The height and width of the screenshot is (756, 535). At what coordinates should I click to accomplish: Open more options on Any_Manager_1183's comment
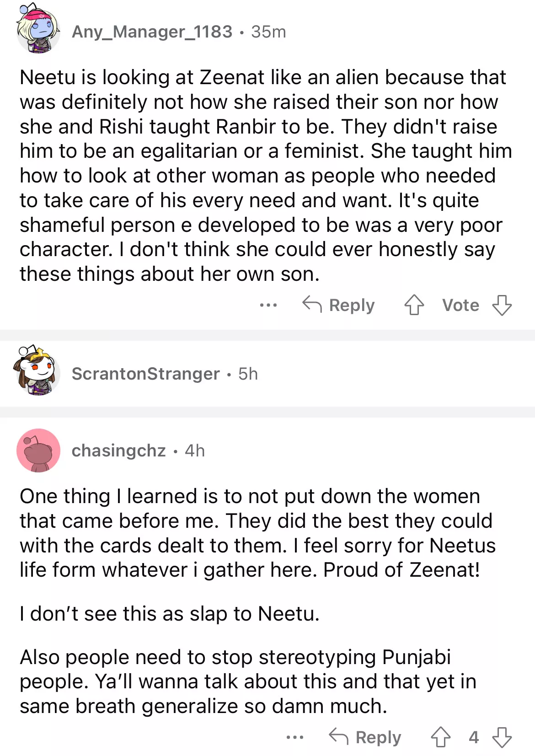(x=268, y=305)
